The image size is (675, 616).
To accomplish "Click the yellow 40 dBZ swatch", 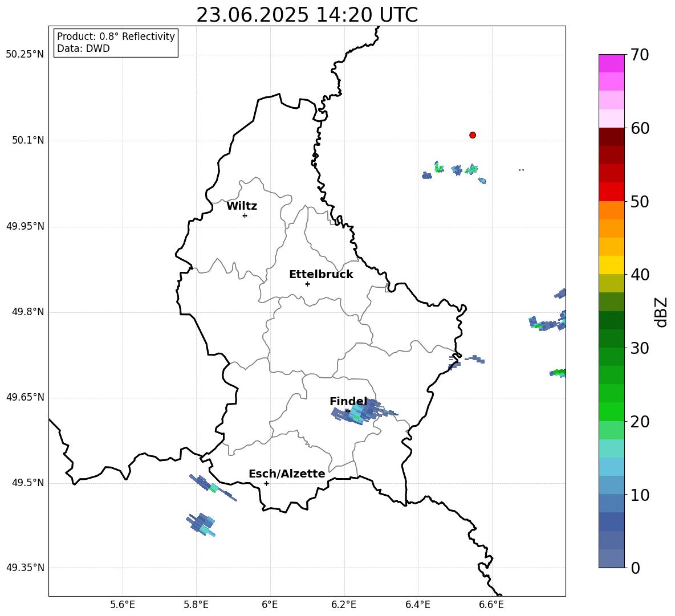I will (x=611, y=265).
